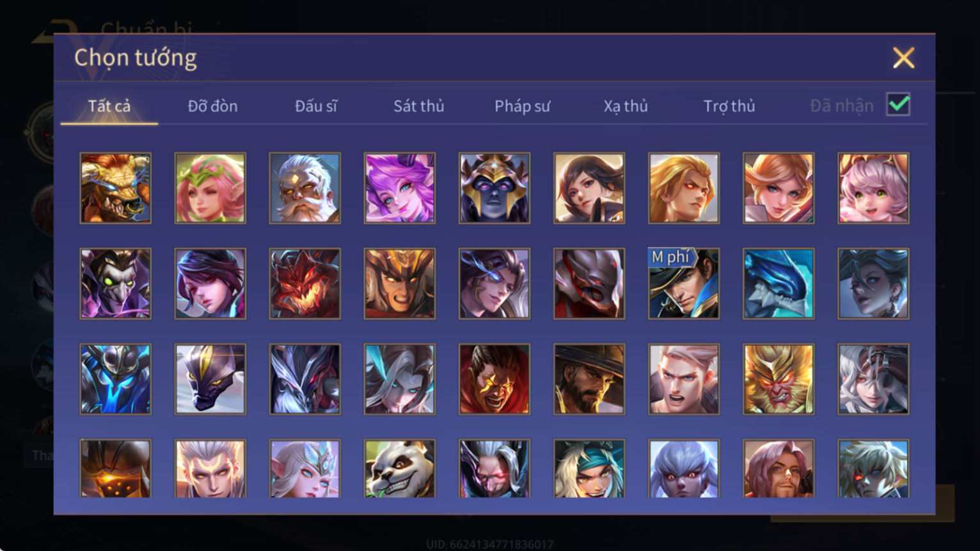Filter heroes by Pháp sư tab
The width and height of the screenshot is (980, 551).
522,106
